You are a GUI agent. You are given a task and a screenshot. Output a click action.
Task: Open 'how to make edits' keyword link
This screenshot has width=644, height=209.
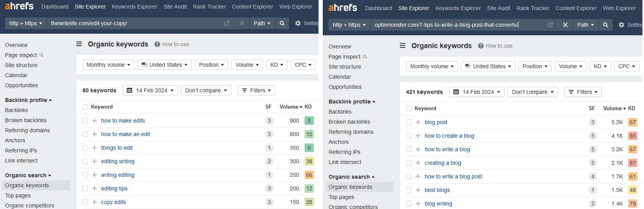(123, 121)
